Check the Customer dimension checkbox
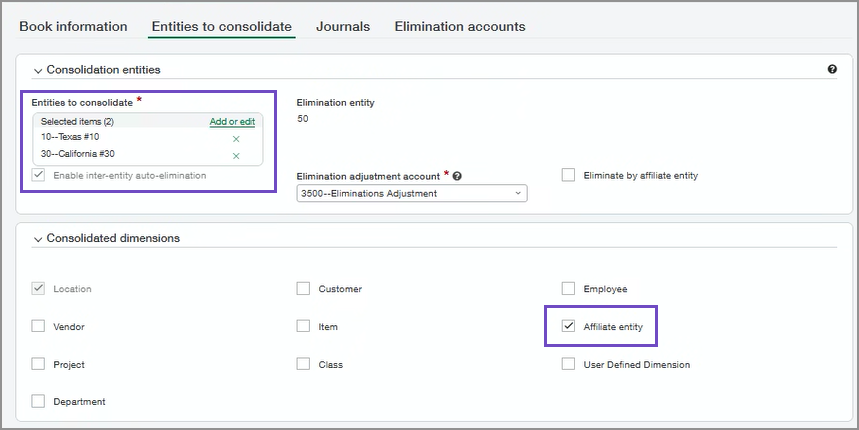Viewport: 859px width, 430px height. 303,289
